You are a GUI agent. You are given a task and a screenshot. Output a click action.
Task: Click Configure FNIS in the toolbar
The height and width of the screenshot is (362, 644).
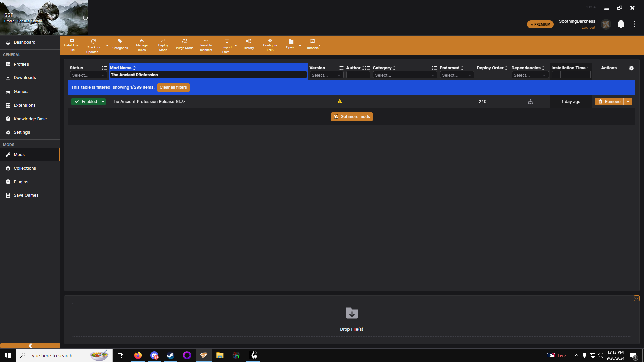click(x=270, y=45)
